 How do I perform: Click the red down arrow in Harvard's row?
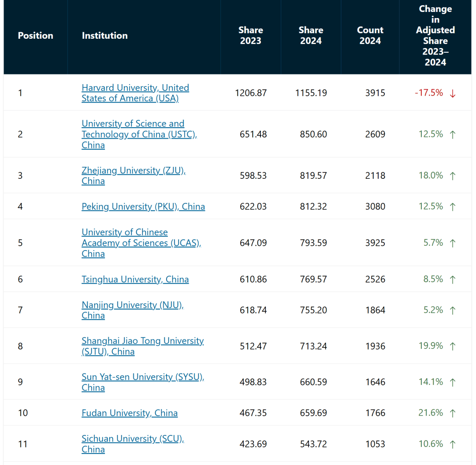453,93
